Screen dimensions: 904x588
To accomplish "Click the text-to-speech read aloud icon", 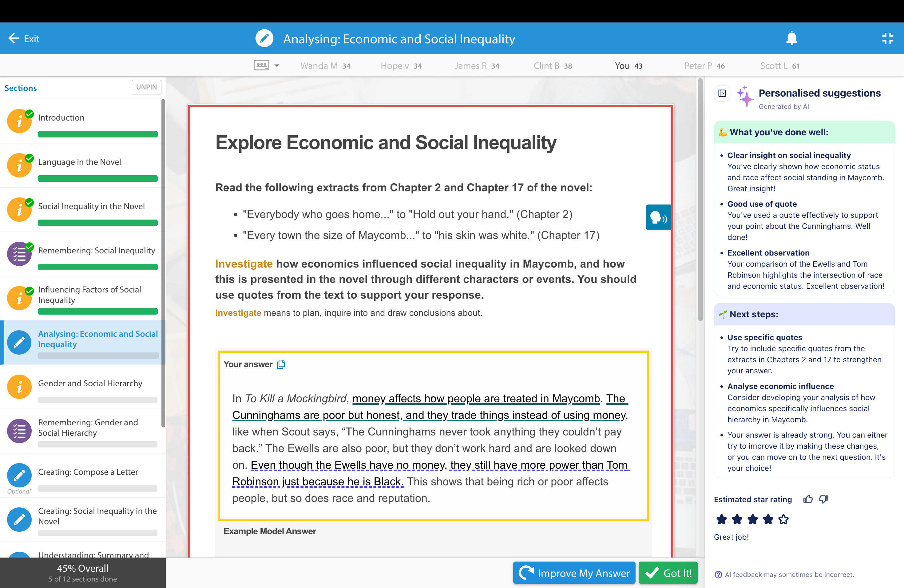I will [x=658, y=218].
